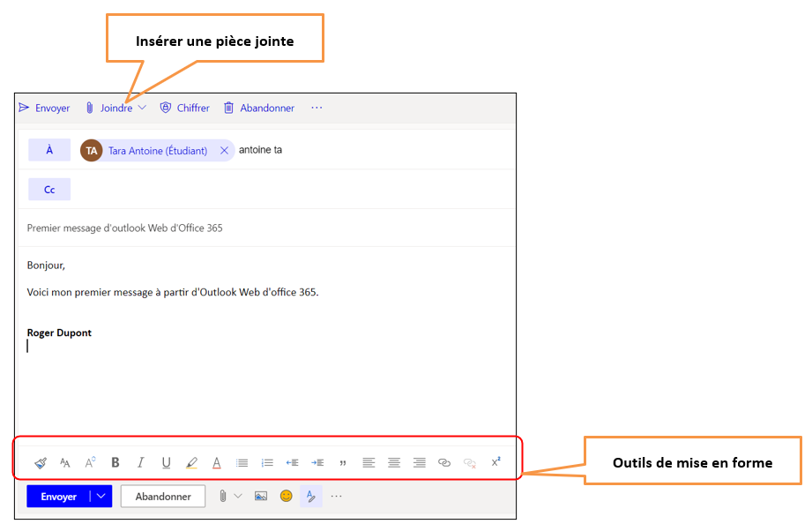Click Chiffrer in the top toolbar
Screen dimensions: 812x524
tap(184, 108)
